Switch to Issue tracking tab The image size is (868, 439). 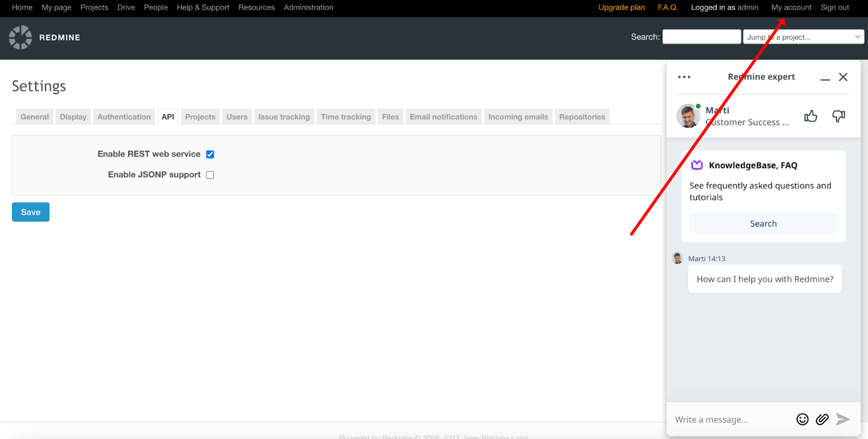point(284,117)
